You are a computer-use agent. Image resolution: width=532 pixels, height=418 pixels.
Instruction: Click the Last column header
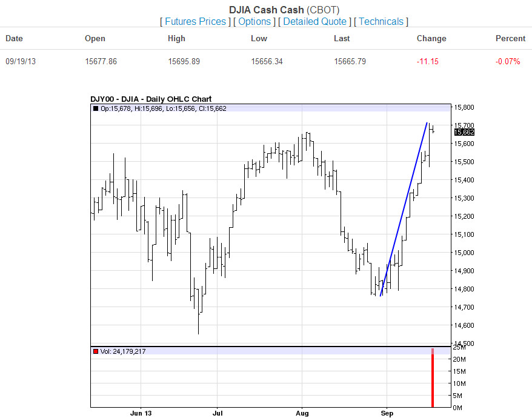342,38
